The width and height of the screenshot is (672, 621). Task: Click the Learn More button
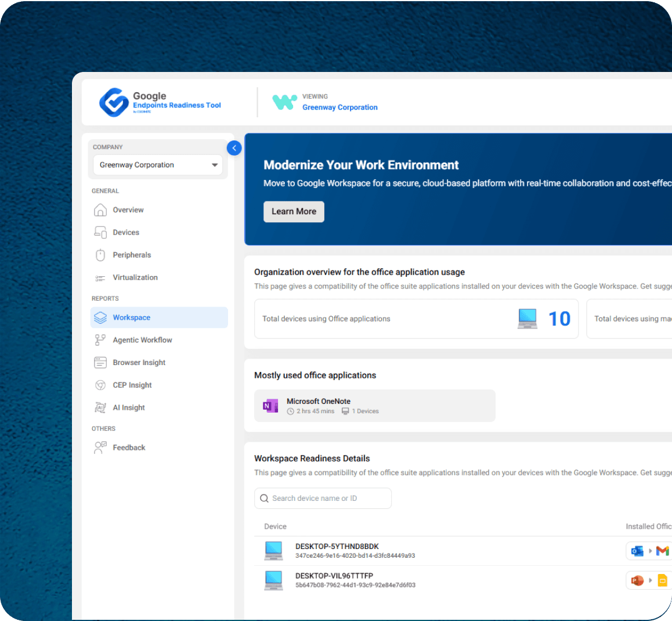pyautogui.click(x=294, y=212)
